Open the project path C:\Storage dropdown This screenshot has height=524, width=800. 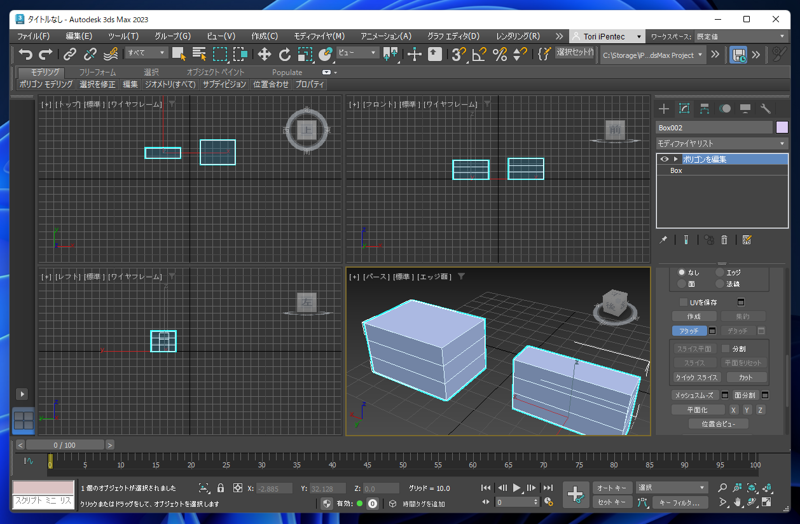coord(653,55)
